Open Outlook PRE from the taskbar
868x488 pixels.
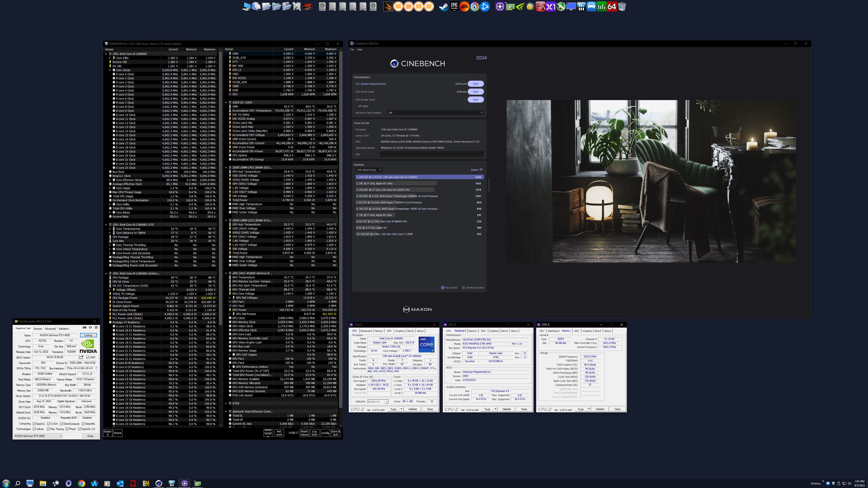click(120, 483)
